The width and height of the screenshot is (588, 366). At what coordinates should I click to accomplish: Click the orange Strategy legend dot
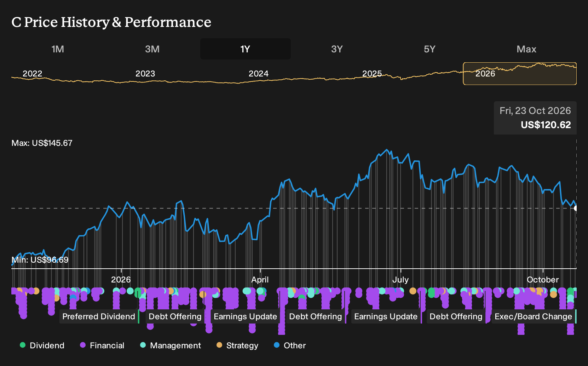click(x=219, y=345)
